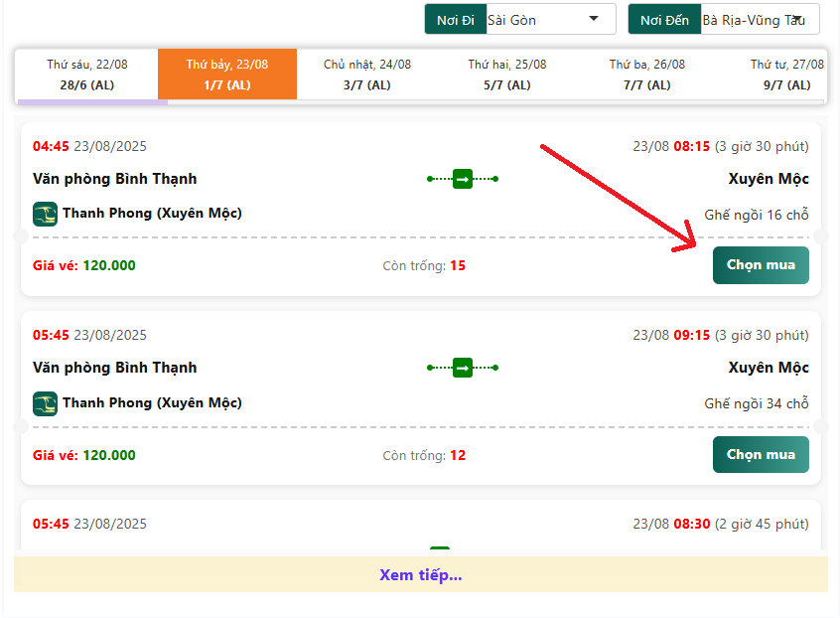Viewport: 840px width, 618px height.
Task: Click Thanh Phong logo icon in 04:45 trip
Action: point(45,214)
